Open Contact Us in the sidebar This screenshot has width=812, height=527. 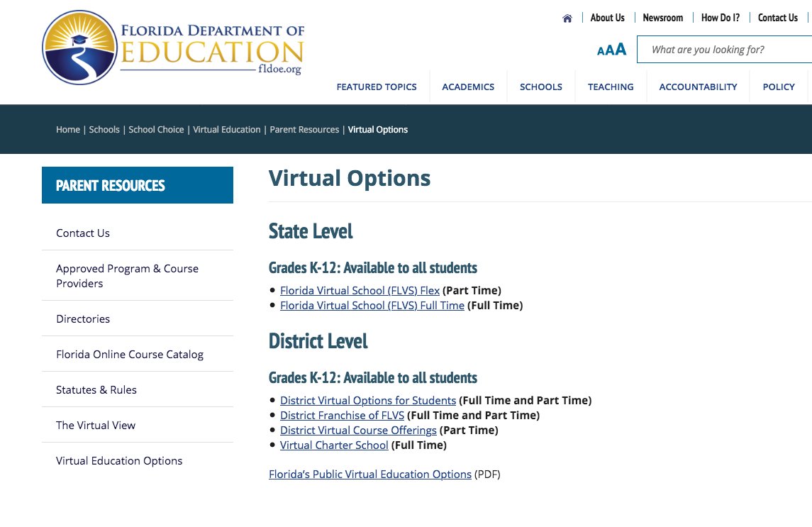tap(83, 233)
